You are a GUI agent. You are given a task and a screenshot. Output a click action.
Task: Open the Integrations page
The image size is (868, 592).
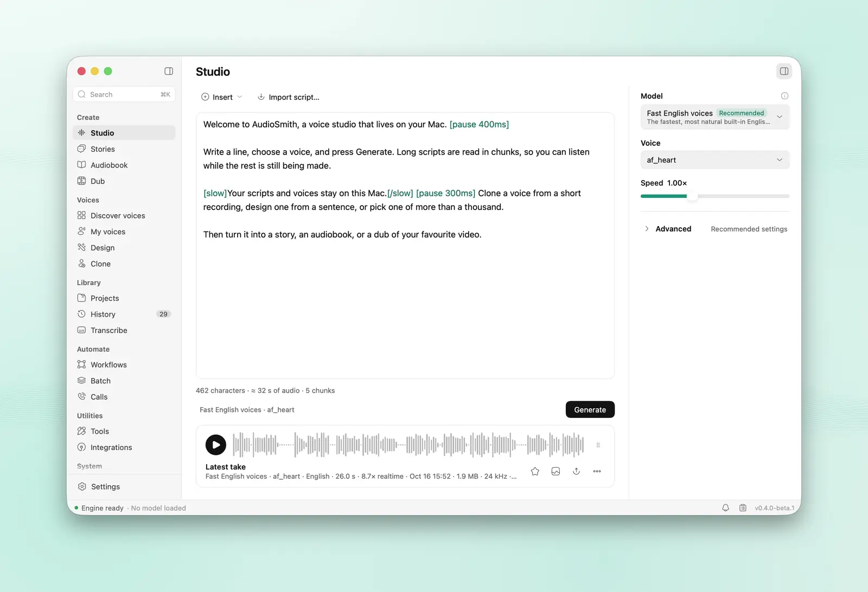[x=124, y=447]
